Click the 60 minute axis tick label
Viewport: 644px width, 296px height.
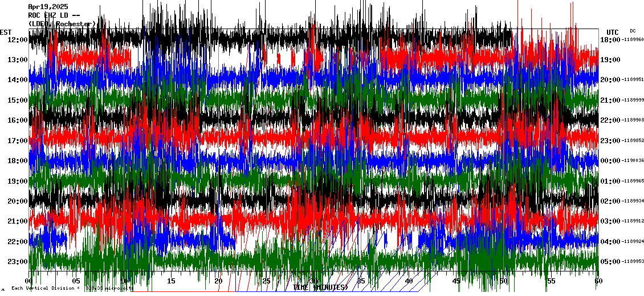coord(598,281)
